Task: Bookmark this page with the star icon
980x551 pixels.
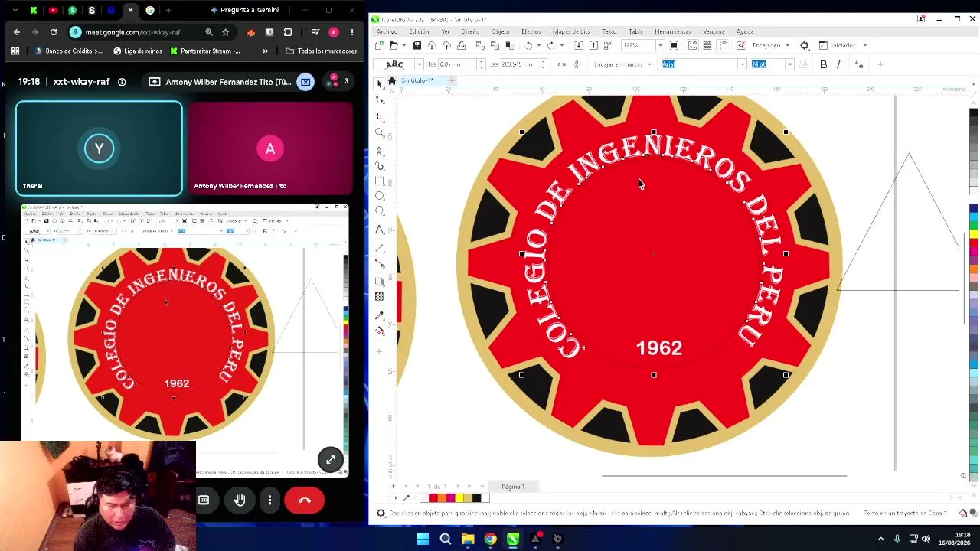Action: coord(225,32)
